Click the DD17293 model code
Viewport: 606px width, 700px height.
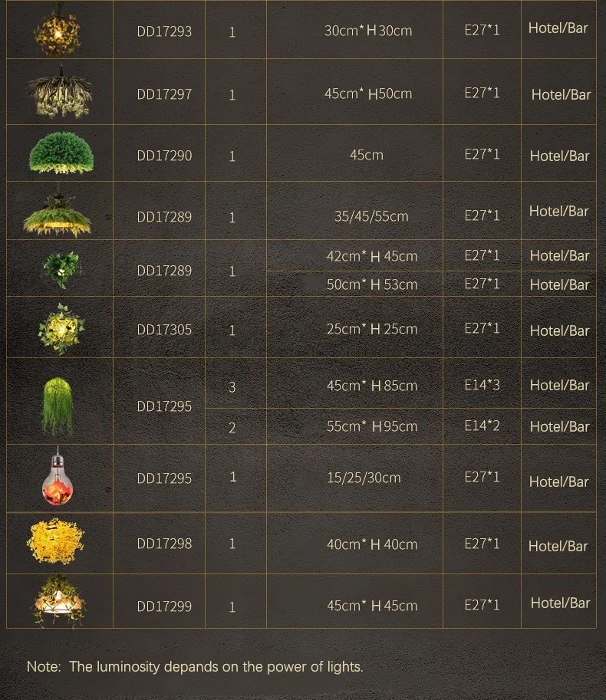tap(164, 31)
